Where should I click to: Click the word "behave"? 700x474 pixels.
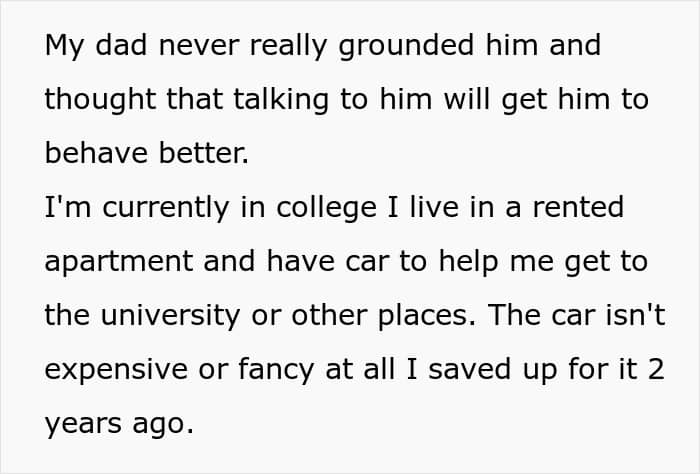pyautogui.click(x=95, y=153)
